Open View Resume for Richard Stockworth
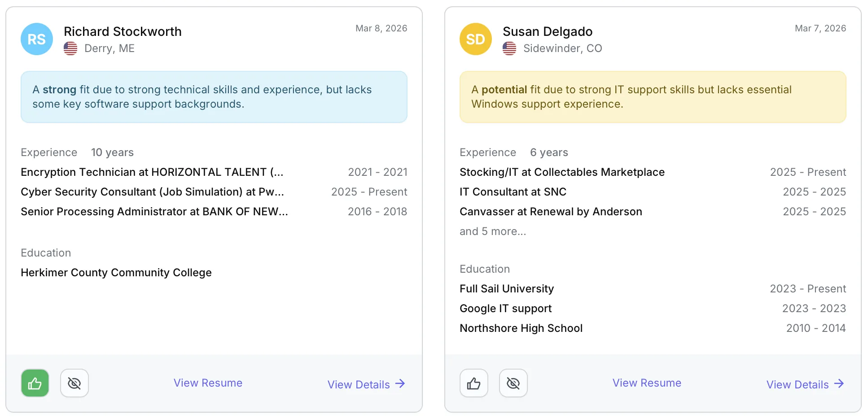 (208, 383)
